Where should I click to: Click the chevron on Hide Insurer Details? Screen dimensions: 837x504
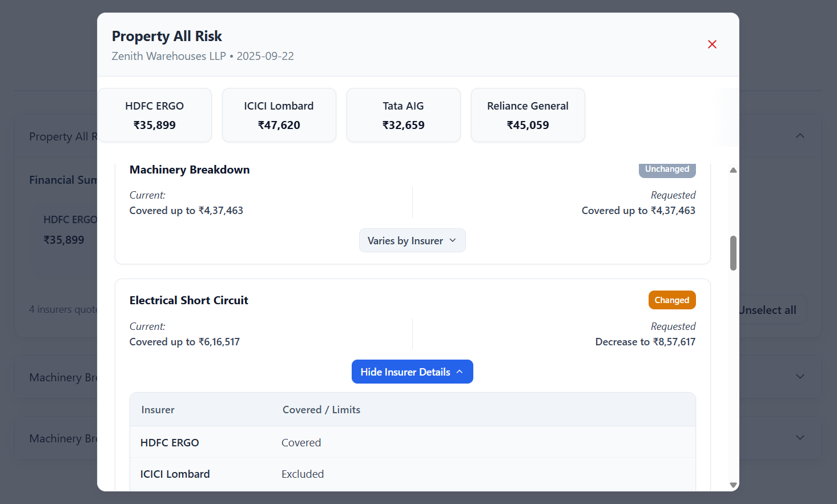[x=460, y=372]
